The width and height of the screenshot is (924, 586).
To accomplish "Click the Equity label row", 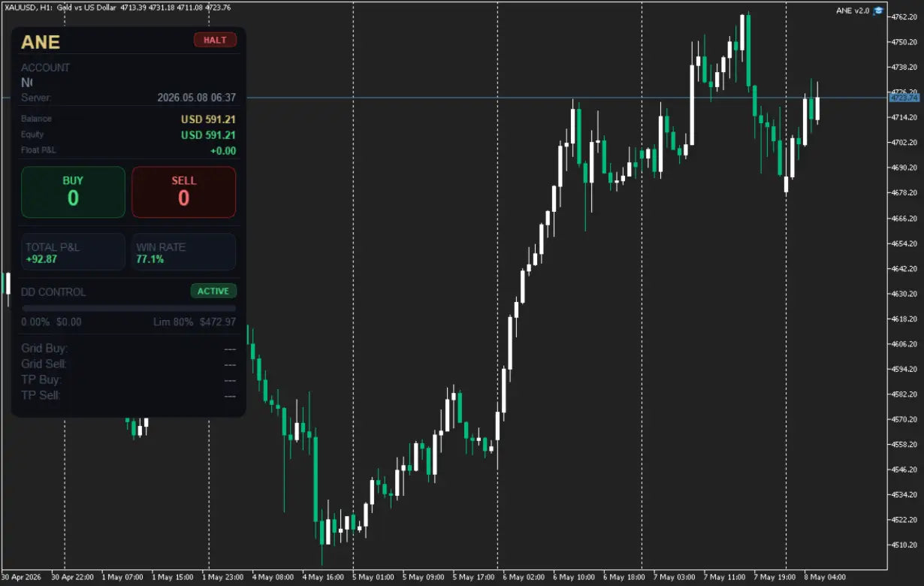I will [128, 135].
